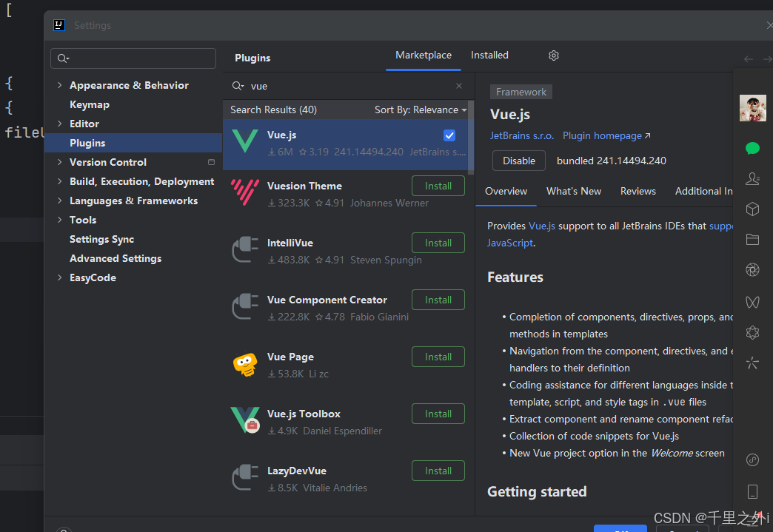Install the Vue Component Creator plugin
The image size is (773, 532).
[438, 300]
